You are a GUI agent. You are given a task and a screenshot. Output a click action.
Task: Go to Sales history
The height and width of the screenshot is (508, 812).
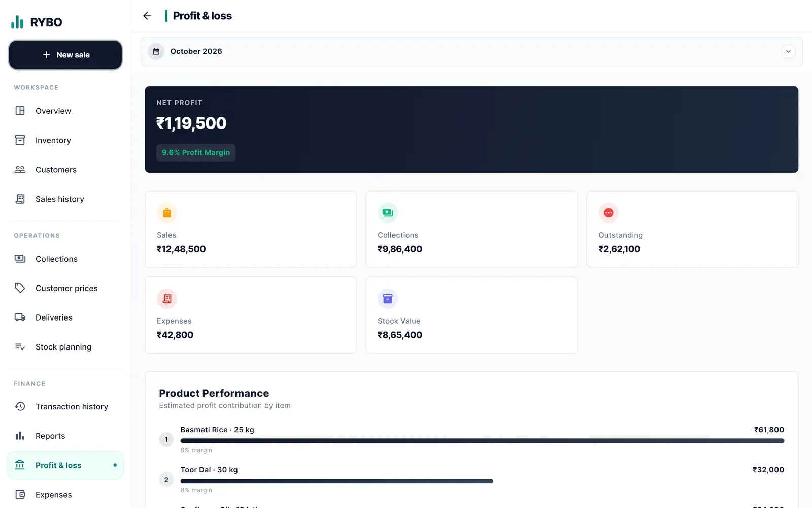coord(65,199)
